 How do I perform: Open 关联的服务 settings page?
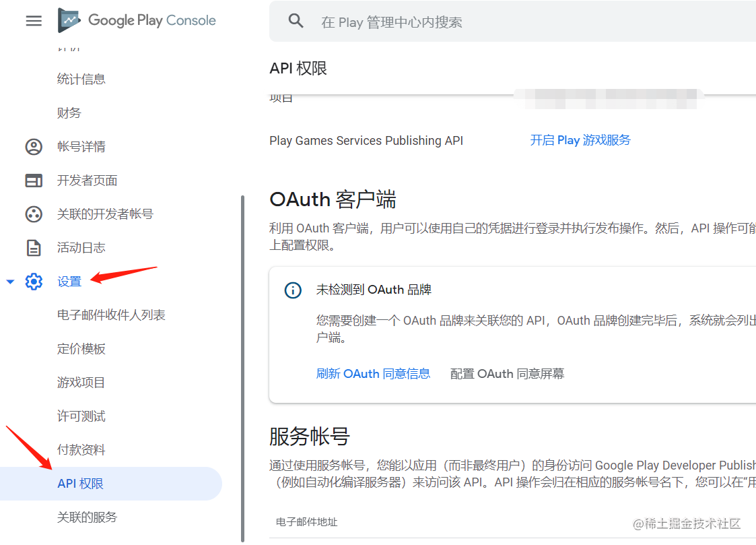click(88, 517)
